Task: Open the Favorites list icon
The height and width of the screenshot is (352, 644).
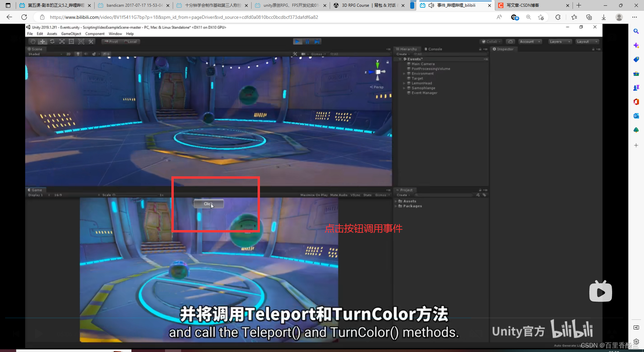Action: [574, 17]
